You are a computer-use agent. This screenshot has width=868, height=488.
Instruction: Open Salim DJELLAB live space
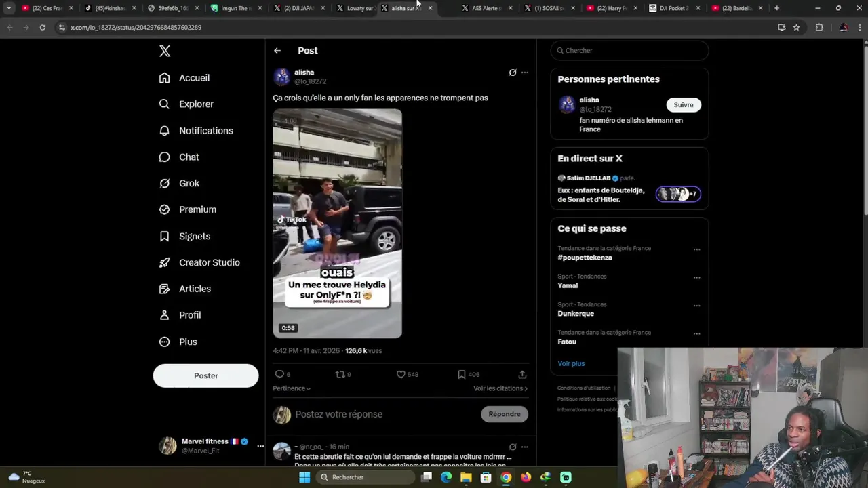pos(629,189)
